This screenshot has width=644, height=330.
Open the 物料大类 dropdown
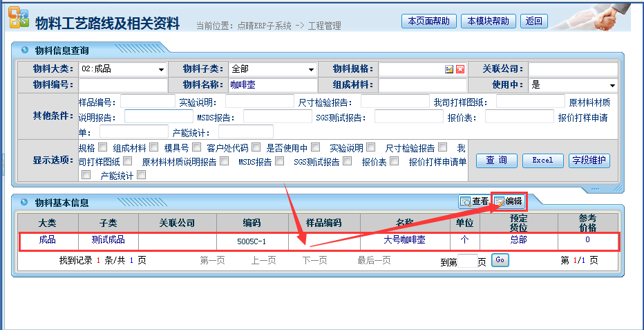point(122,69)
